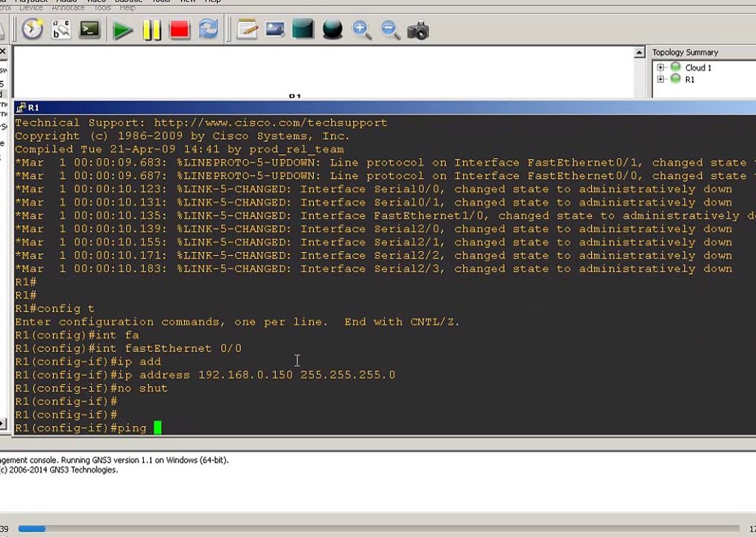Start all devices with green play icon
The height and width of the screenshot is (537, 756).
click(122, 30)
